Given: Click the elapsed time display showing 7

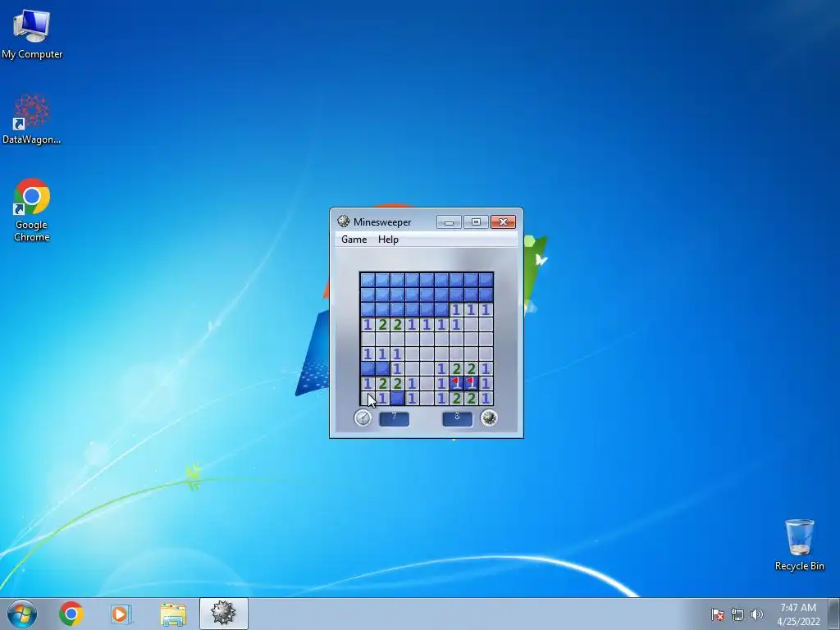Looking at the screenshot, I should pyautogui.click(x=394, y=418).
